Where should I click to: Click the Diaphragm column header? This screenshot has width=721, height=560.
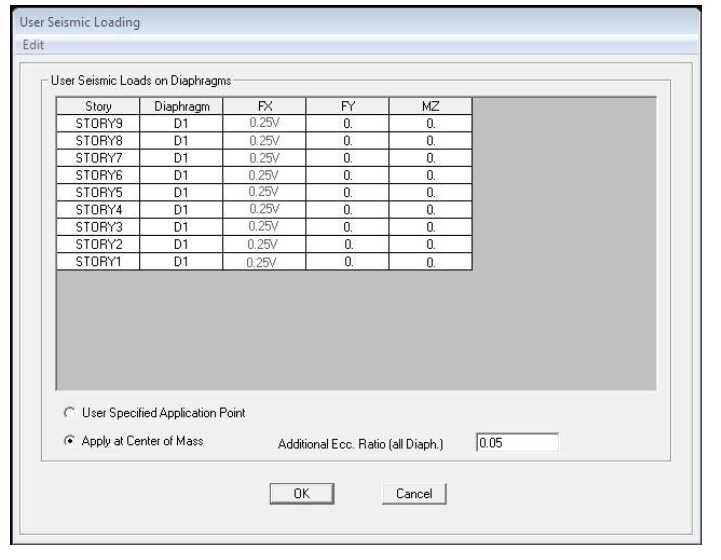pos(181,106)
